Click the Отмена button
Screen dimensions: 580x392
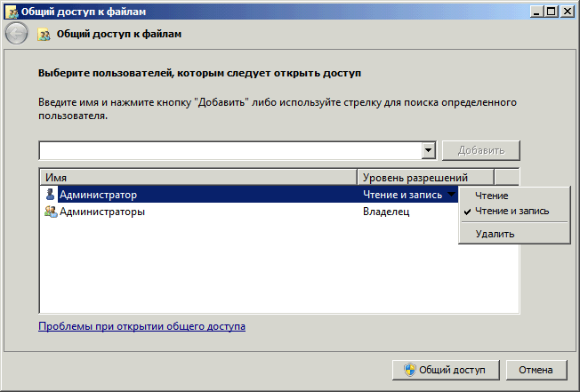click(536, 370)
